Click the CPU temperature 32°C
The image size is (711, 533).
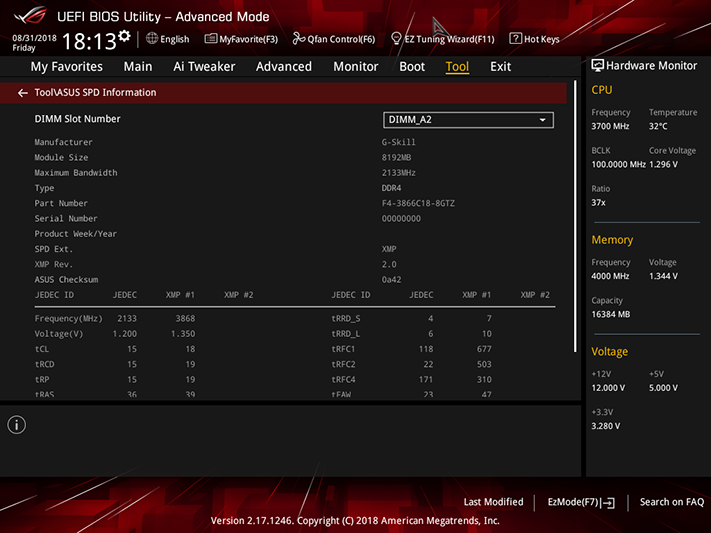coord(658,126)
